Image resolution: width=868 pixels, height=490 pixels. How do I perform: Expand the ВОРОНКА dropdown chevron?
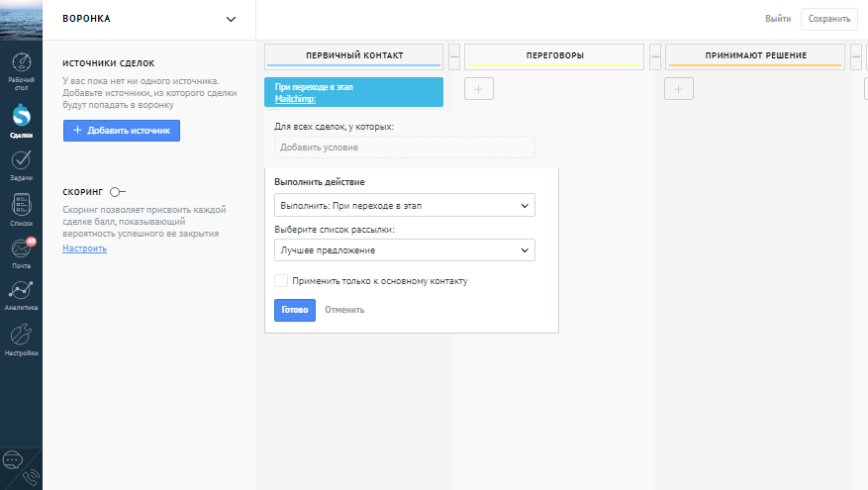point(231,20)
